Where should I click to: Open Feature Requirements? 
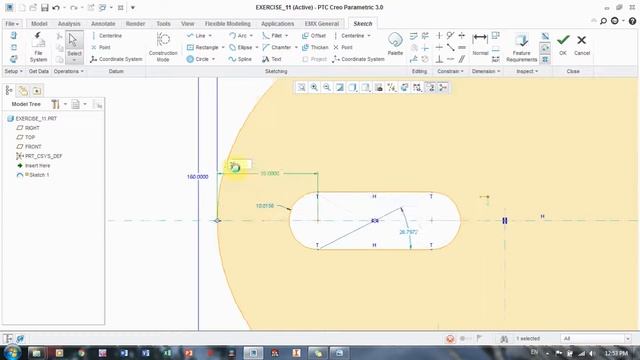click(521, 47)
